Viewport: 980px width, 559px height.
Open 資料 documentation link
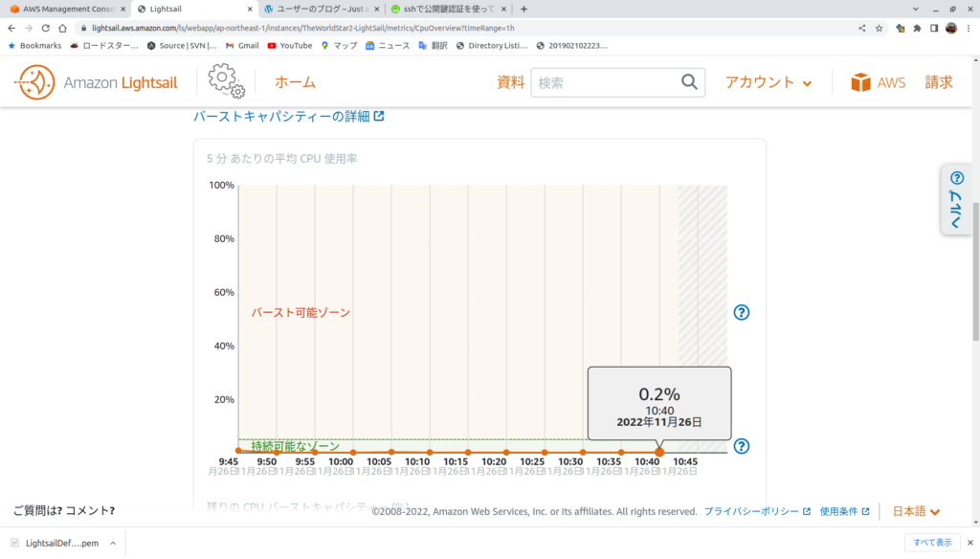(x=510, y=82)
